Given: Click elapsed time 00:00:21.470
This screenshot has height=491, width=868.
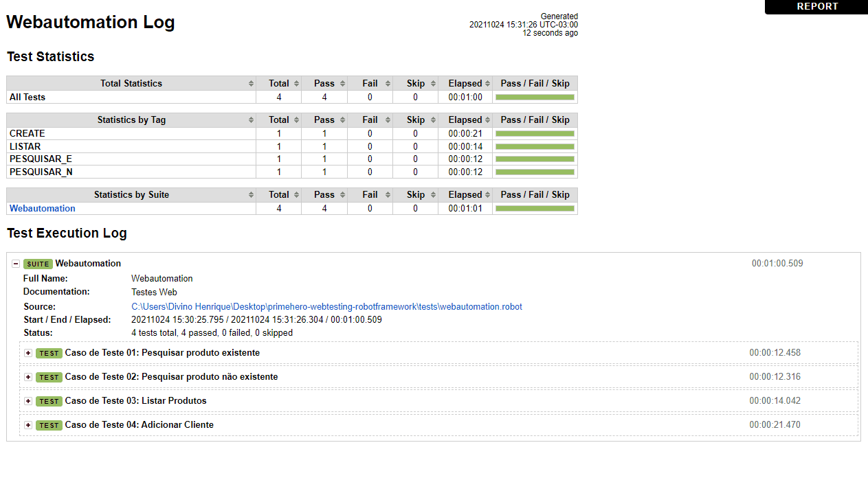Looking at the screenshot, I should tap(775, 425).
